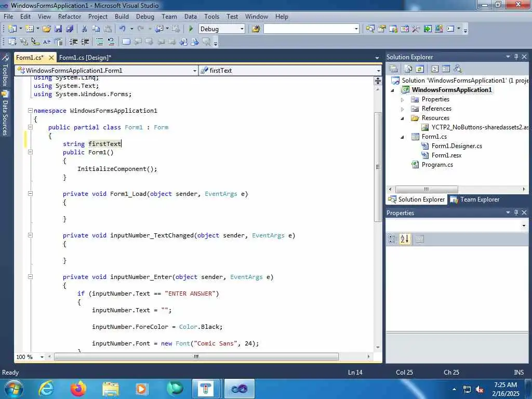Expand the Properties node in Solution Explorer

click(403, 100)
